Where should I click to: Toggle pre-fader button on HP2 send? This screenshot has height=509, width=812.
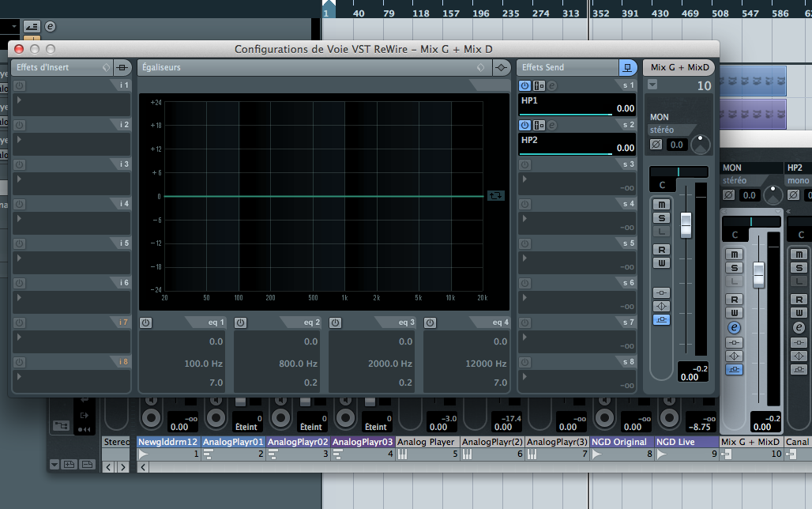tap(539, 125)
